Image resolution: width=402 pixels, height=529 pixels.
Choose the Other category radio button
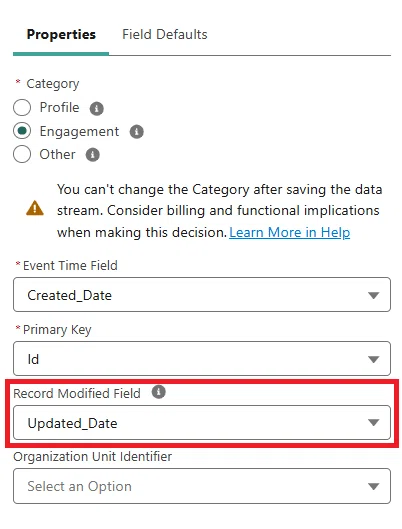click(x=22, y=154)
